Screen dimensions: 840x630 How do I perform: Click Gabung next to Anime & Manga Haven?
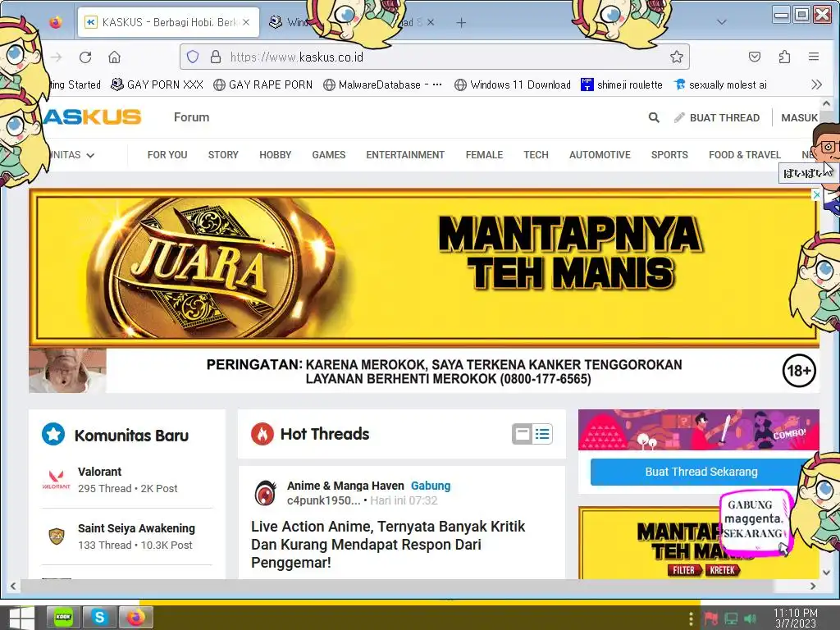[x=431, y=486]
